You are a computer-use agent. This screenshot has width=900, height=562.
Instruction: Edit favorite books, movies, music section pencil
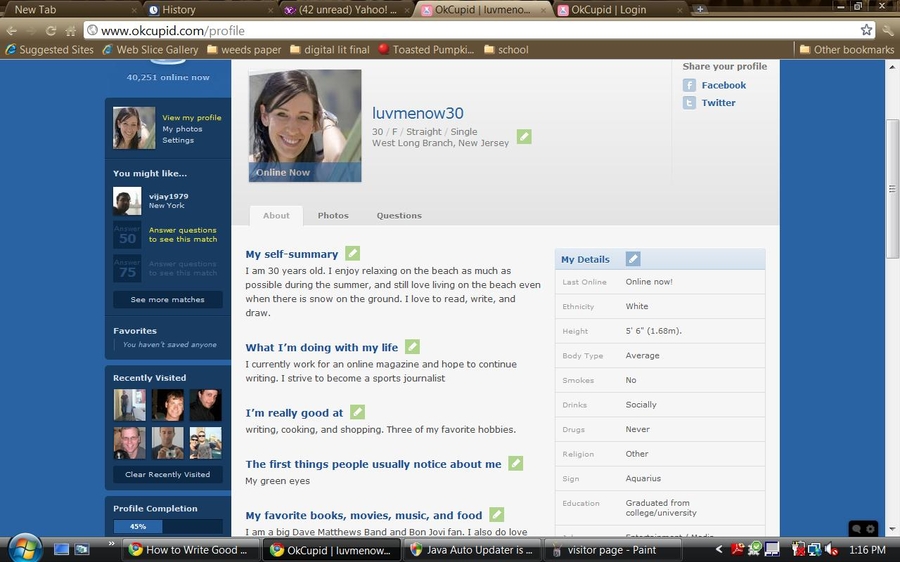(496, 515)
